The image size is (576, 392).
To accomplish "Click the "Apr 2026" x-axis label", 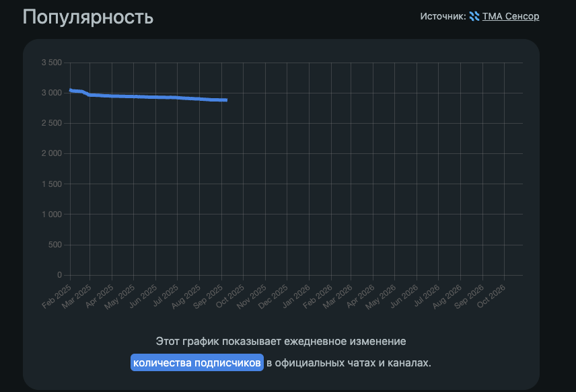I will [x=361, y=296].
